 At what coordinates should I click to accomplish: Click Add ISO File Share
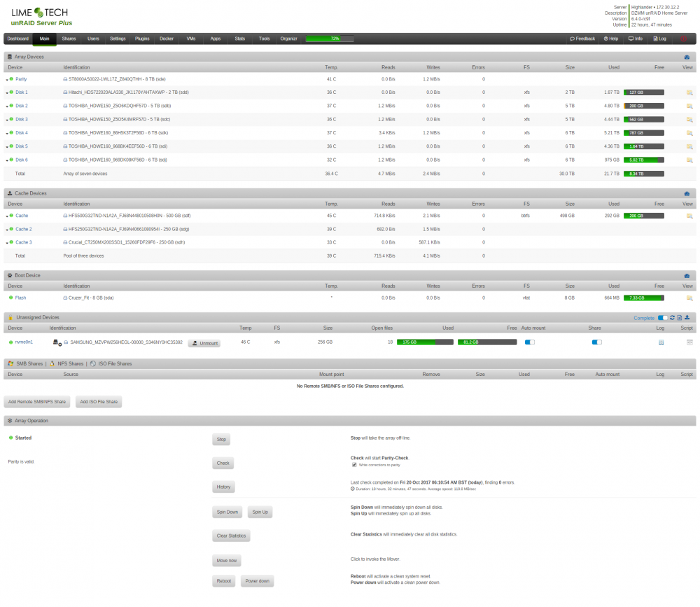pyautogui.click(x=99, y=402)
